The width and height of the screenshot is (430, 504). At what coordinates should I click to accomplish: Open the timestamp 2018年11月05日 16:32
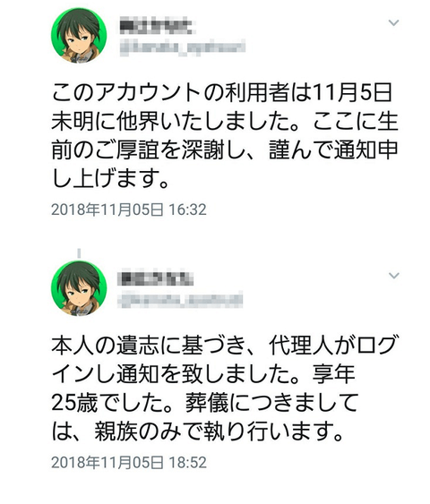[129, 209]
